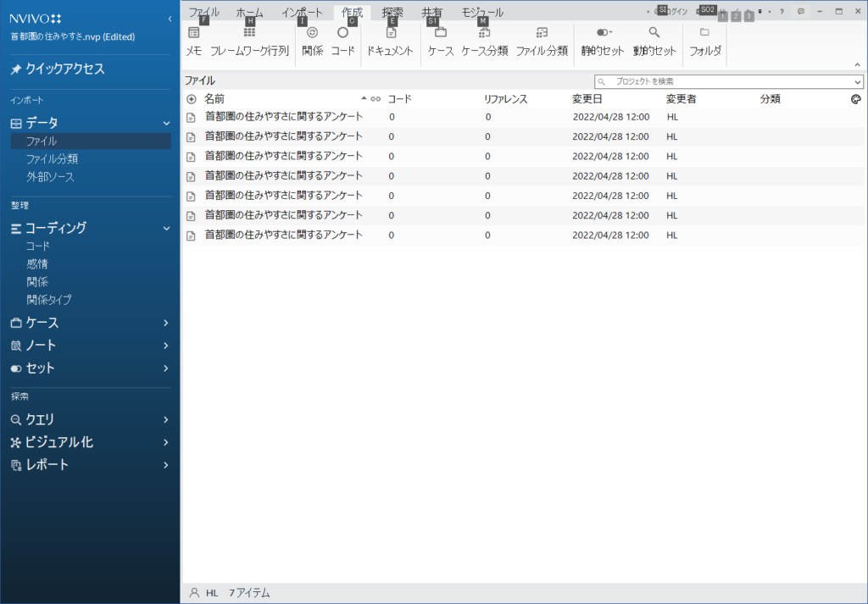Expand the ケース section in sidebar
This screenshot has width=868, height=604.
(x=166, y=323)
